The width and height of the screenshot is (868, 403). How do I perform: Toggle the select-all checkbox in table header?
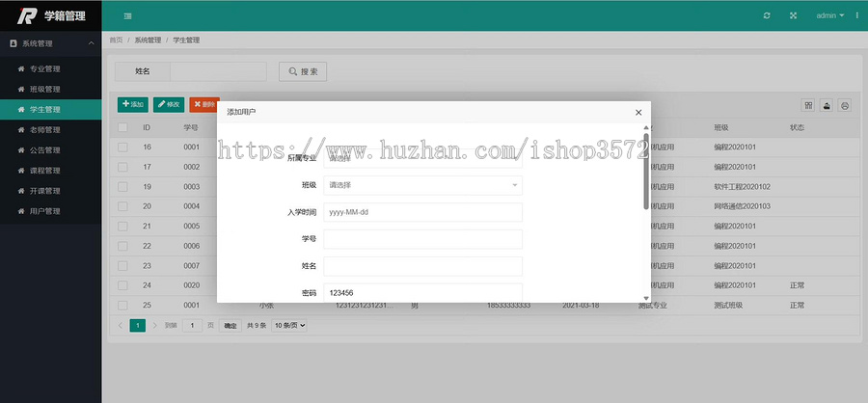[122, 127]
